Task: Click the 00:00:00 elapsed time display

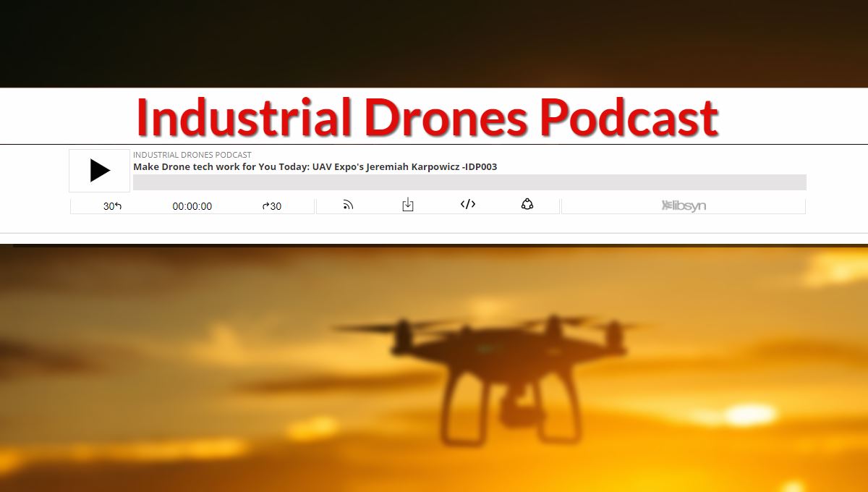Action: coord(192,206)
